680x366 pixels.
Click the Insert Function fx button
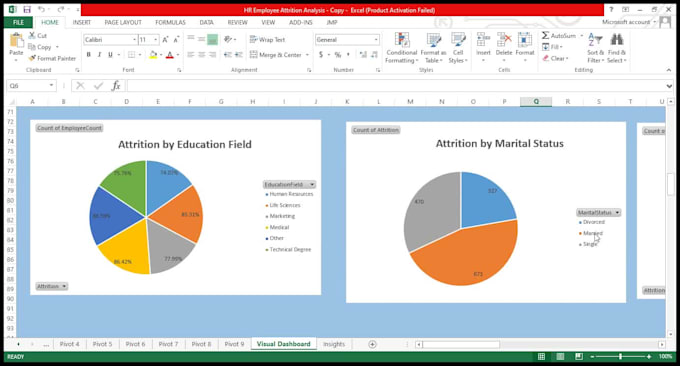click(x=116, y=85)
